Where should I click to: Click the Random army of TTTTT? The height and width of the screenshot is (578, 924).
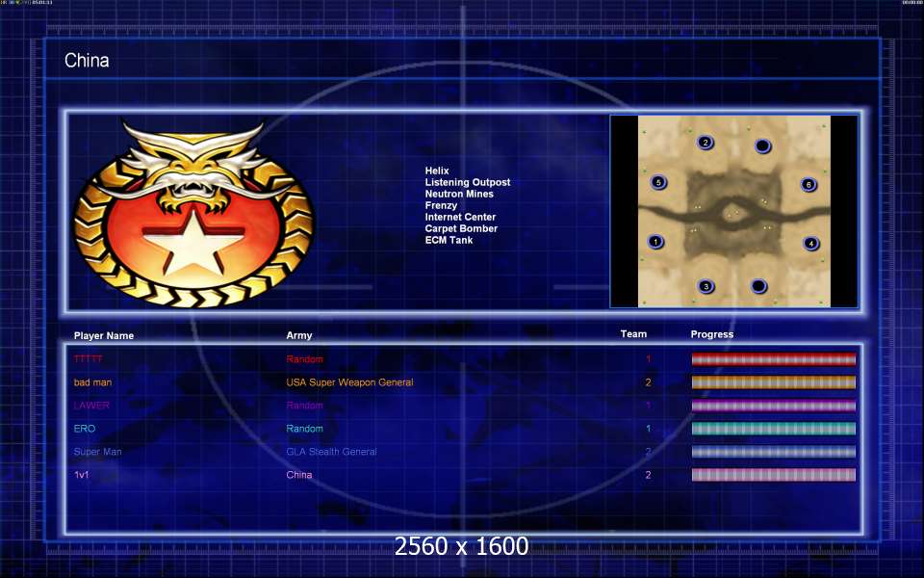click(304, 359)
